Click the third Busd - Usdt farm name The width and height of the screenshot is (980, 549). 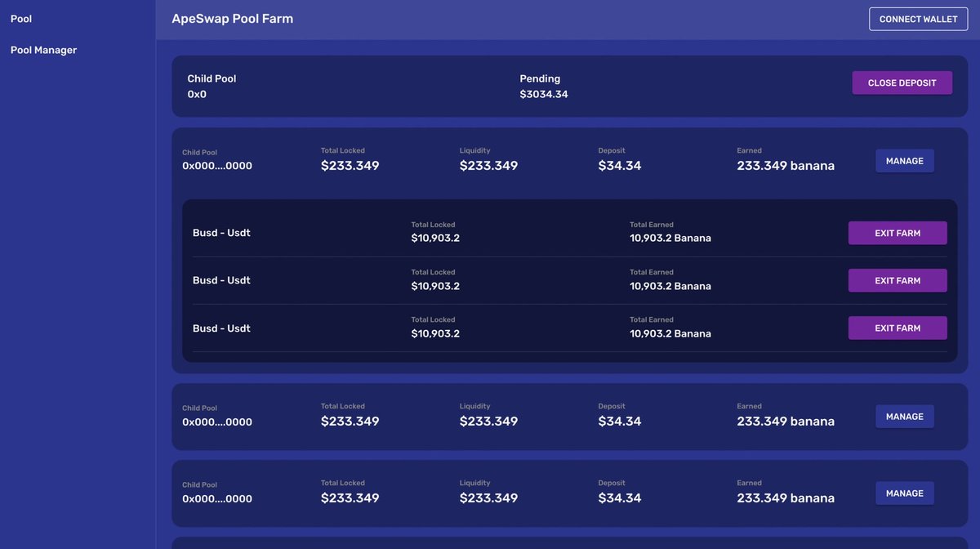pyautogui.click(x=221, y=328)
